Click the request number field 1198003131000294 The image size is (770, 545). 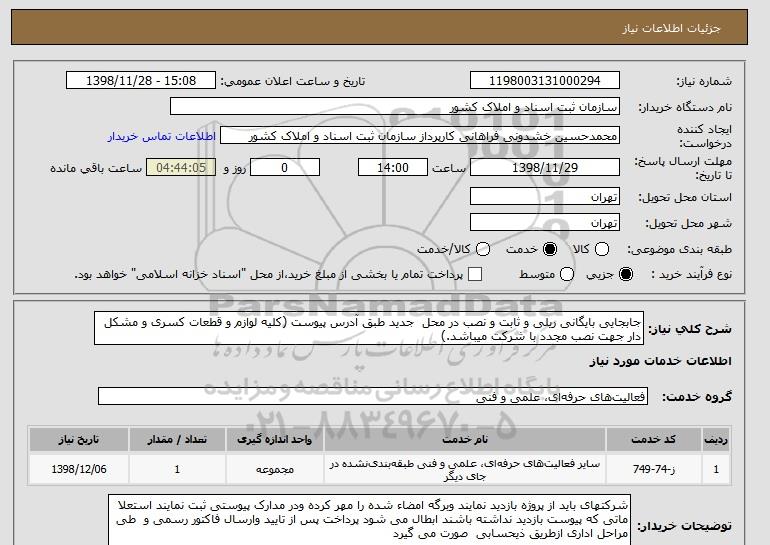545,81
